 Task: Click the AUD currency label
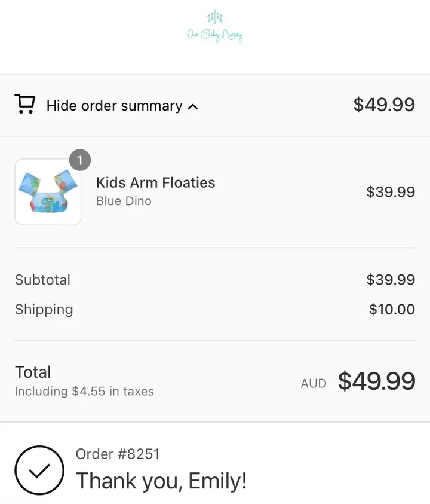click(x=314, y=384)
